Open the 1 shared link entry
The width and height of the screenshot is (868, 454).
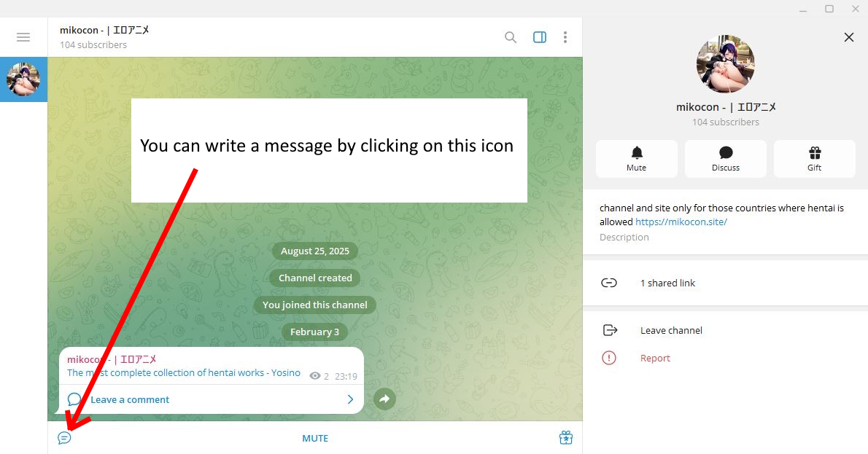(667, 283)
